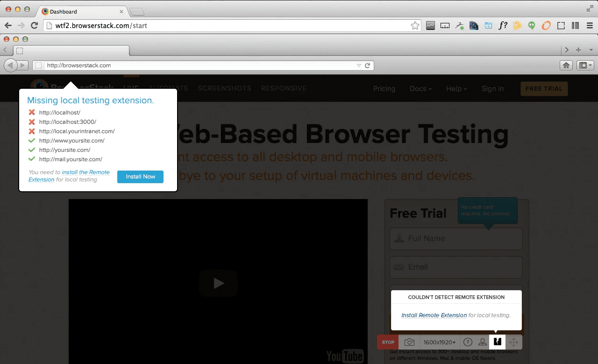Toggle Chrome fullscreen arrows at top right

point(590,8)
